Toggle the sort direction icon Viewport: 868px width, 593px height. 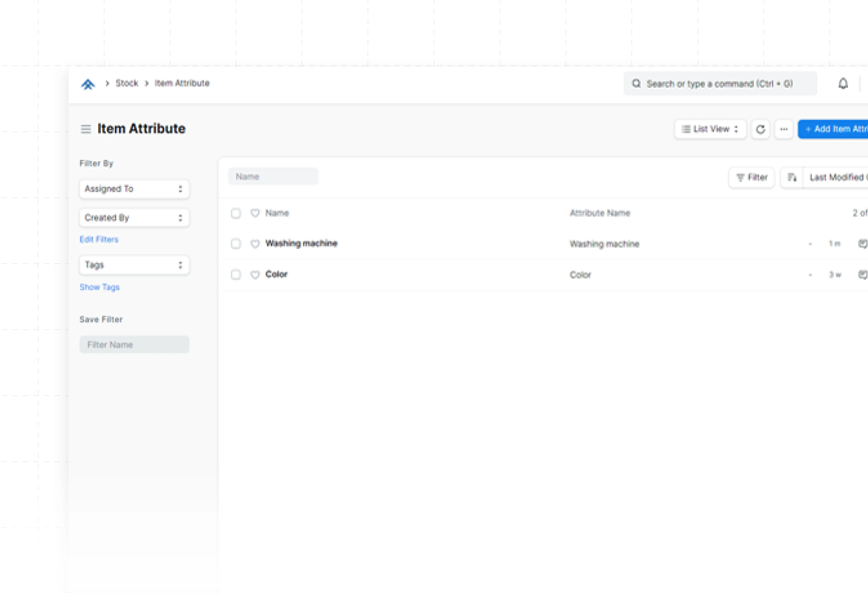pos(792,178)
